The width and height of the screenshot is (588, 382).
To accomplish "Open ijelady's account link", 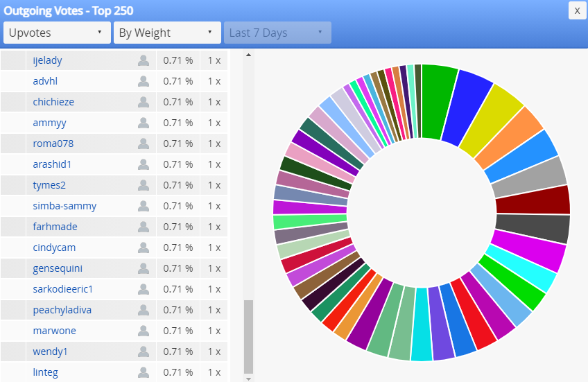I will click(x=47, y=60).
